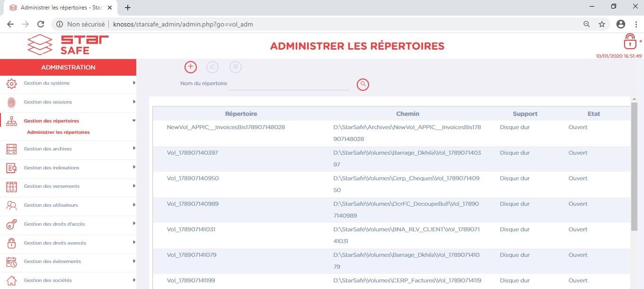
Task: Click the delete directory trash icon
Action: [235, 67]
